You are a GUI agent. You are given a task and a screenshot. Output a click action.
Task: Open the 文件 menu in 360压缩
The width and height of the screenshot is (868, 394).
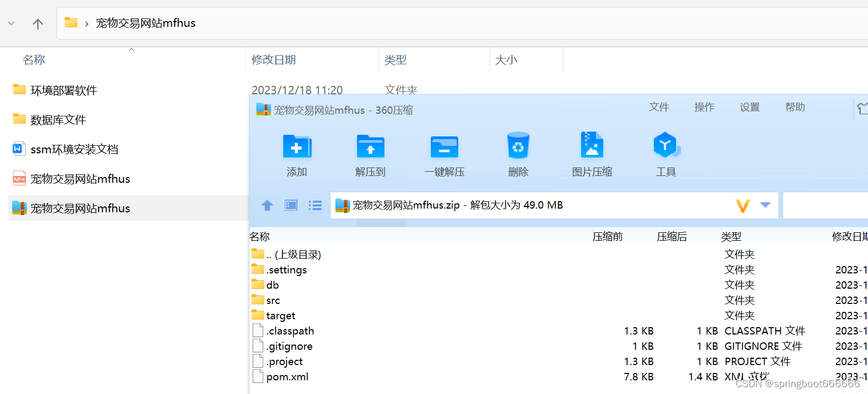point(659,107)
